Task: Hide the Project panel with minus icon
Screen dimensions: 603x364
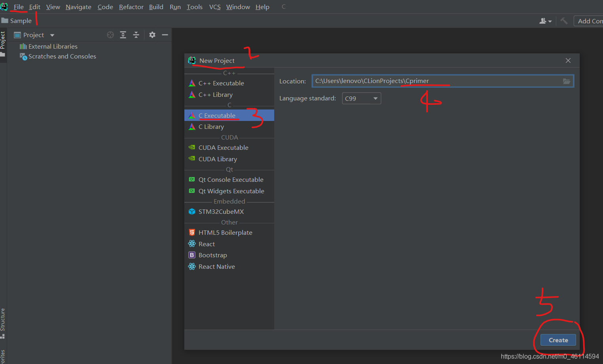Action: pos(165,35)
